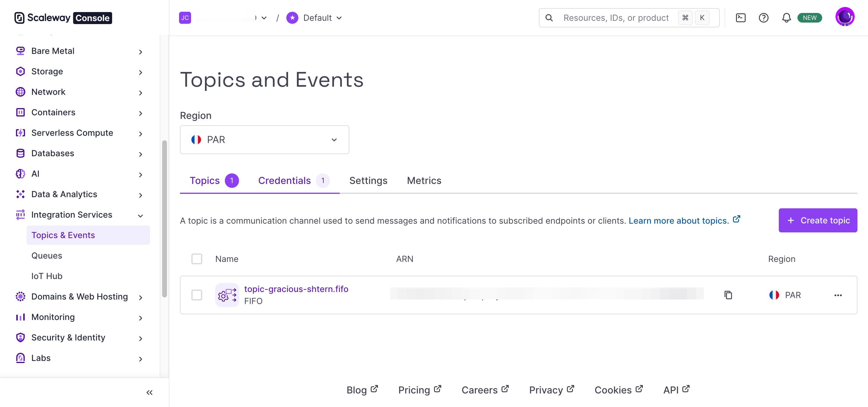Open the Careers footer link
The width and height of the screenshot is (868, 407).
coord(485,390)
